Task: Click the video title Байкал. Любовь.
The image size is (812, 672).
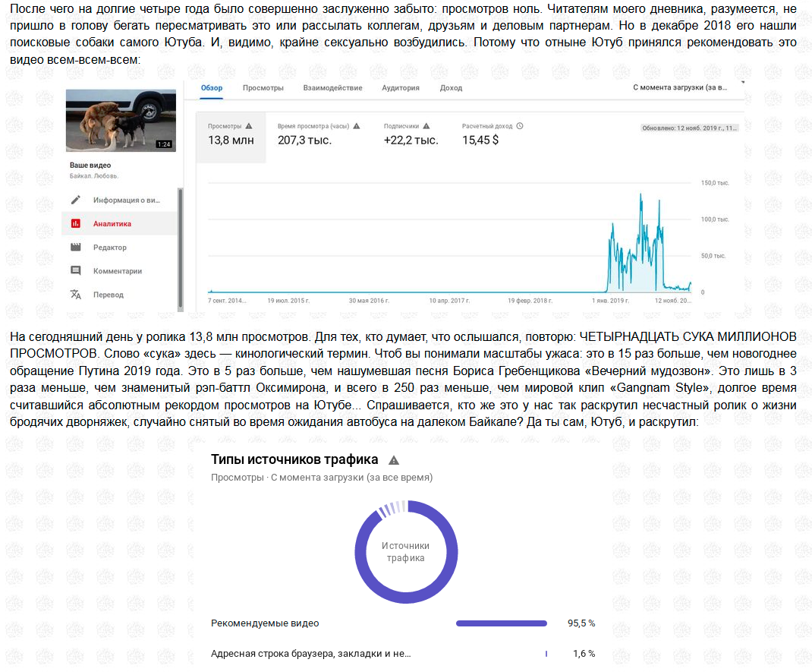Action: (x=94, y=176)
